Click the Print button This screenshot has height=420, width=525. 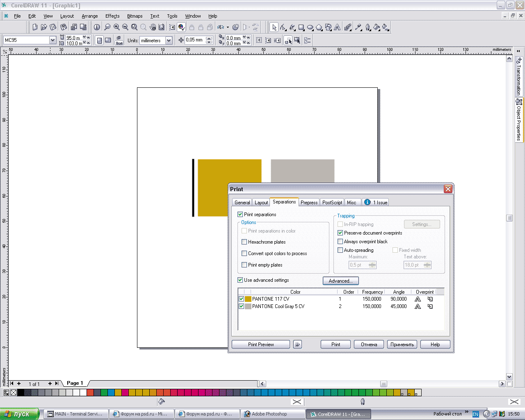[336, 345]
